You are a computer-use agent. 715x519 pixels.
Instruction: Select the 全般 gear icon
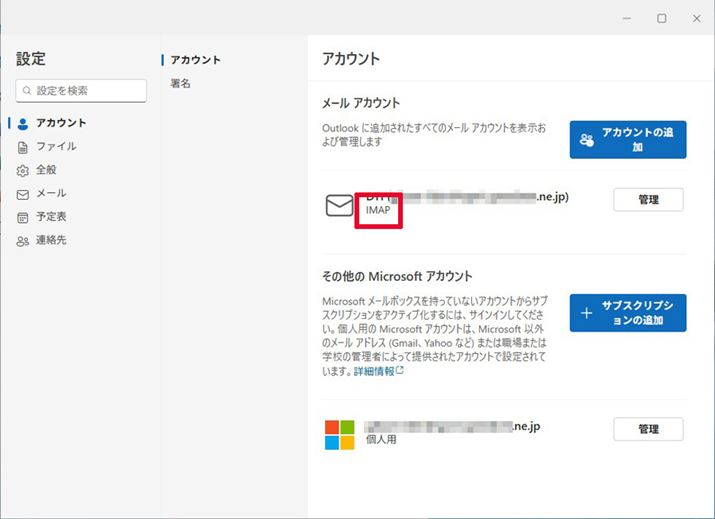[x=23, y=170]
